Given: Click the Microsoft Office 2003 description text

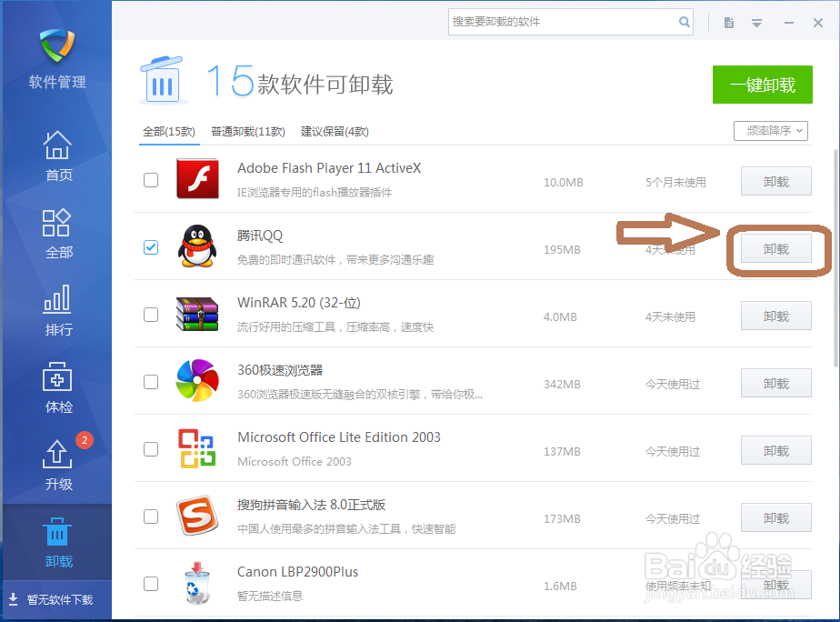Looking at the screenshot, I should tap(295, 461).
